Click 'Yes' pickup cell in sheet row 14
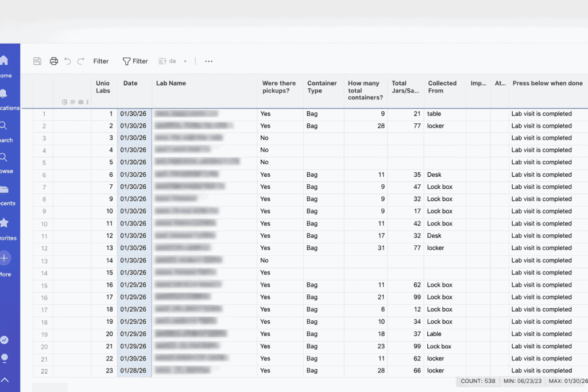The width and height of the screenshot is (588, 392). tap(280, 273)
